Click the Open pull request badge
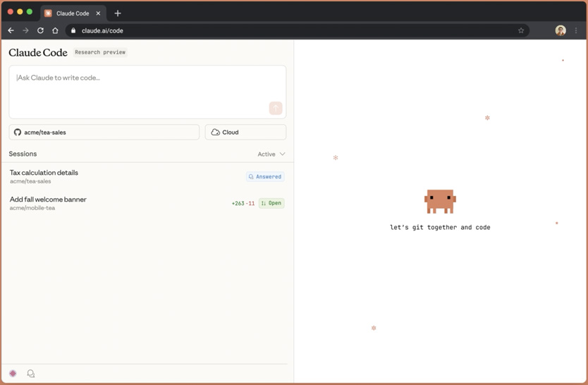 (271, 203)
